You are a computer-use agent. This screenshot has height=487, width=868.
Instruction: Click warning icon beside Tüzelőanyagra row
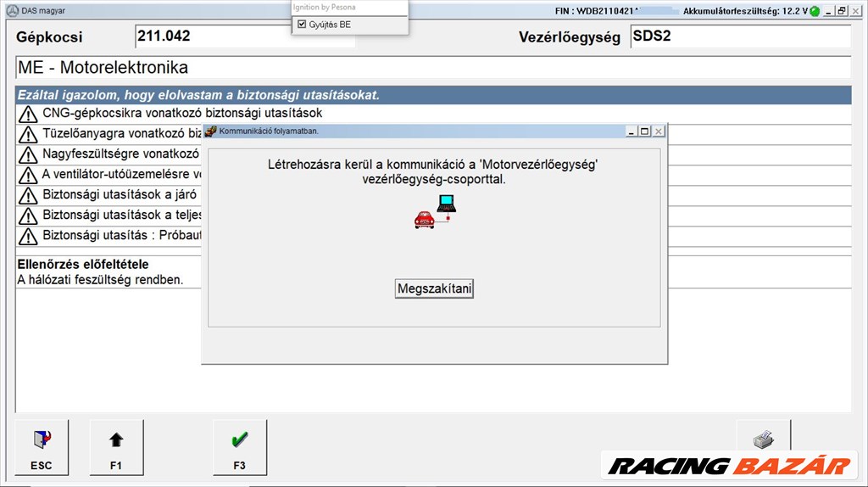[28, 135]
